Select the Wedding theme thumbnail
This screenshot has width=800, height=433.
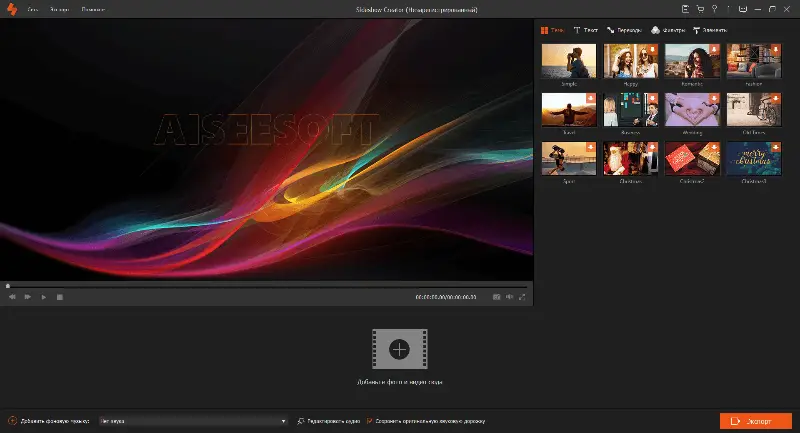point(692,110)
